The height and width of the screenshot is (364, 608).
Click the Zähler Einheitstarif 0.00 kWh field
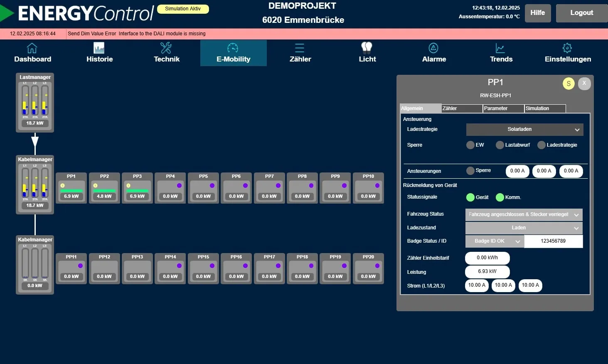coord(487,258)
